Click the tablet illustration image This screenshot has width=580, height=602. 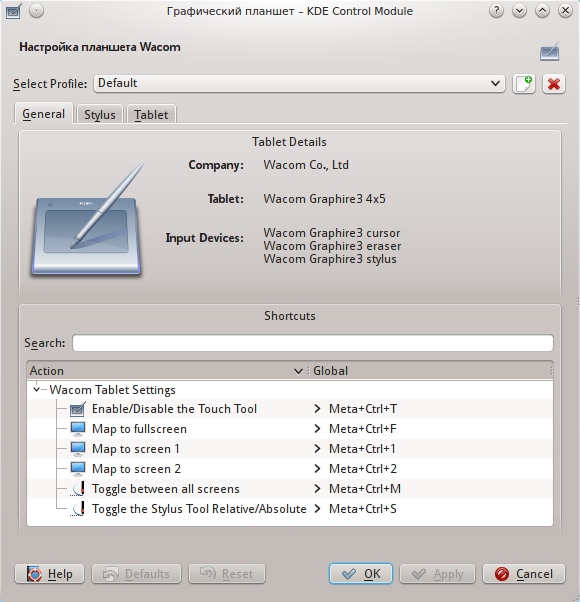(x=88, y=219)
